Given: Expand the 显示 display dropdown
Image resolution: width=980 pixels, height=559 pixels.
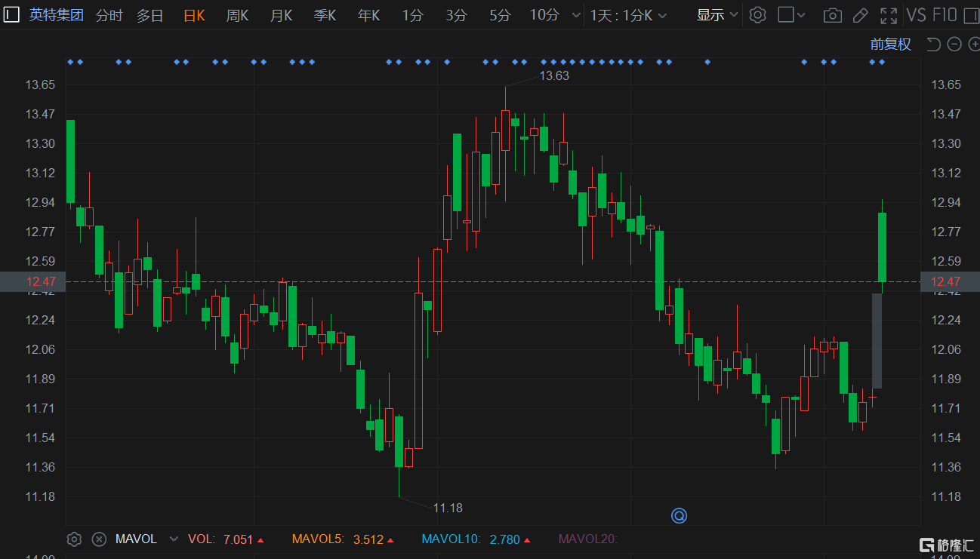Looking at the screenshot, I should tap(717, 15).
